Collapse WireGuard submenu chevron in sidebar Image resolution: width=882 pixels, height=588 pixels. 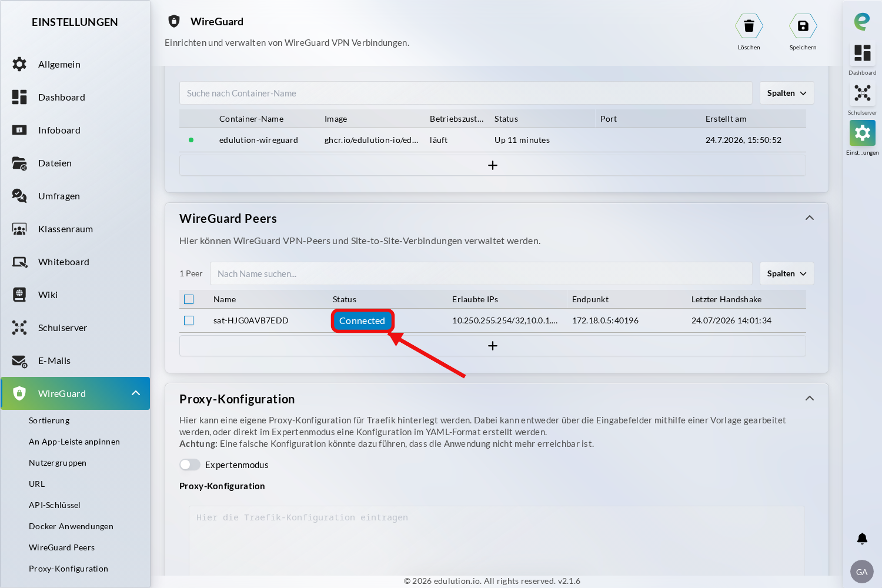(x=136, y=393)
